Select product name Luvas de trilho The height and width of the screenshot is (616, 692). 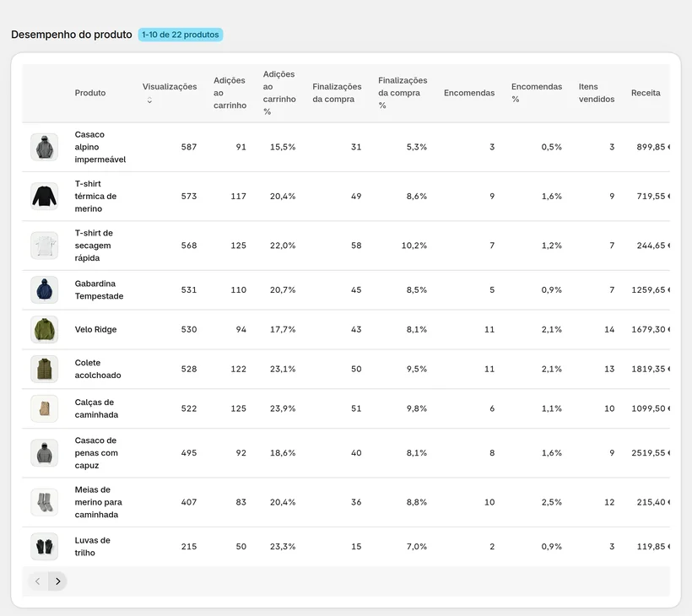(x=92, y=546)
